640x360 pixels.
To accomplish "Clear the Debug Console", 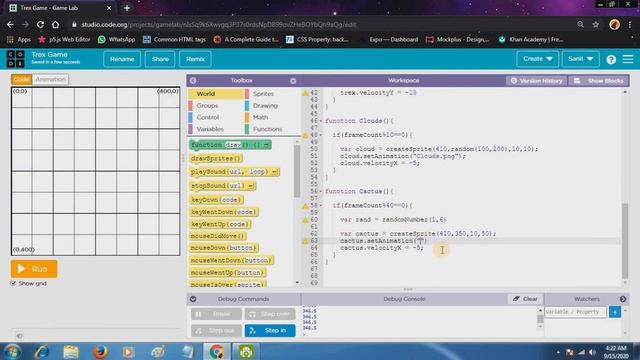I will [x=525, y=299].
